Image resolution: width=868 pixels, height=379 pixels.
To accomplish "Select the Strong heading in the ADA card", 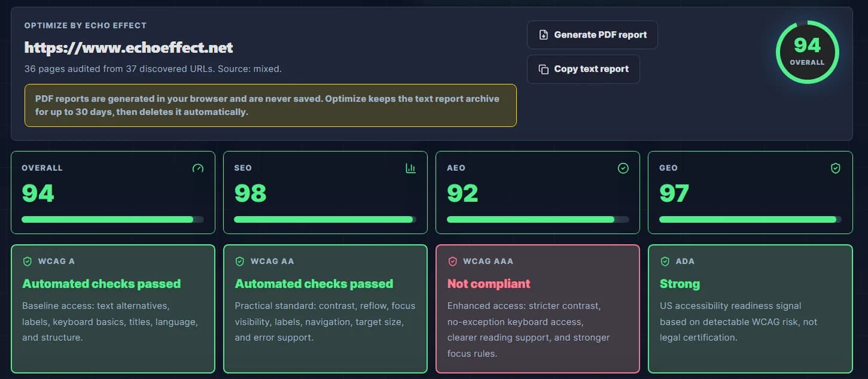I will (679, 284).
